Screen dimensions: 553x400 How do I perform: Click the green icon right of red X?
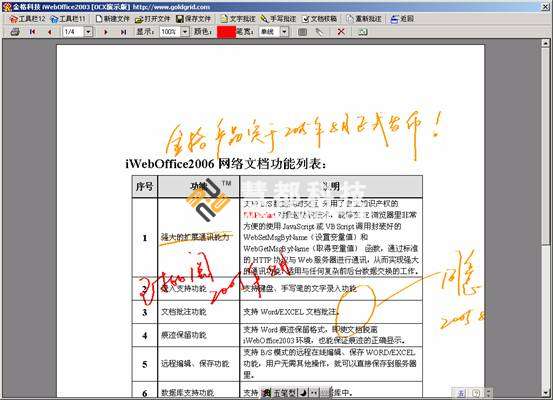coord(363,32)
